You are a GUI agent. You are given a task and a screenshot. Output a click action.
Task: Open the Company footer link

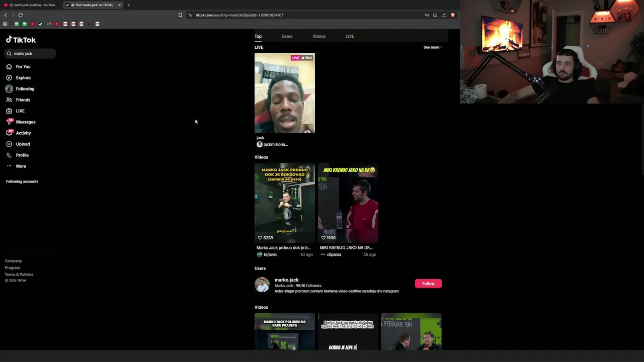click(14, 261)
